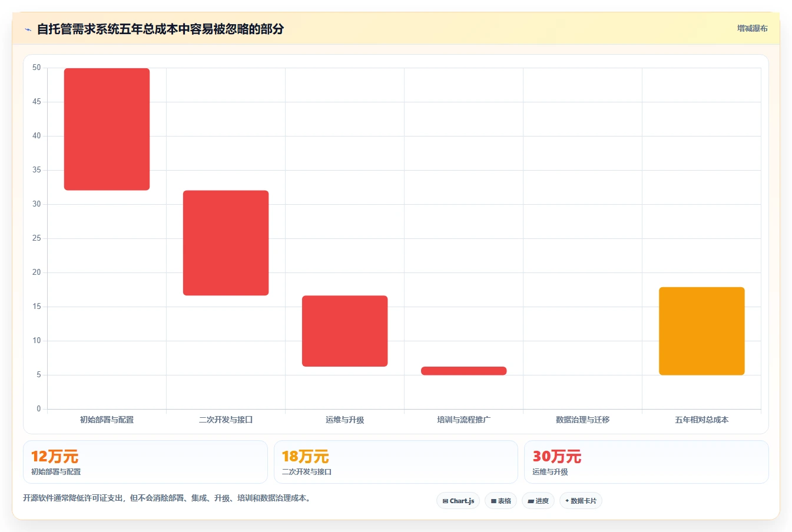This screenshot has height=532, width=792.
Task: Click the red 二次开发与接口 waterfall bar
Action: [x=226, y=242]
